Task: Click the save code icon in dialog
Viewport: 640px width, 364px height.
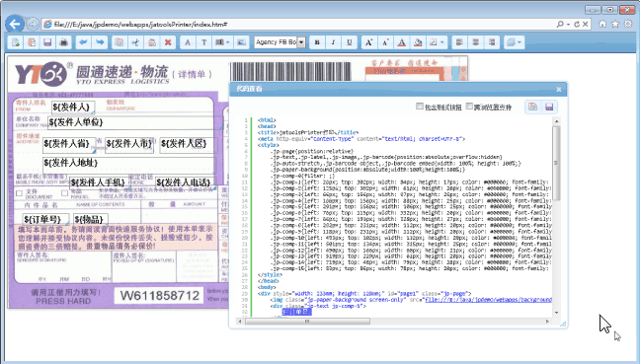Action: pos(549,107)
